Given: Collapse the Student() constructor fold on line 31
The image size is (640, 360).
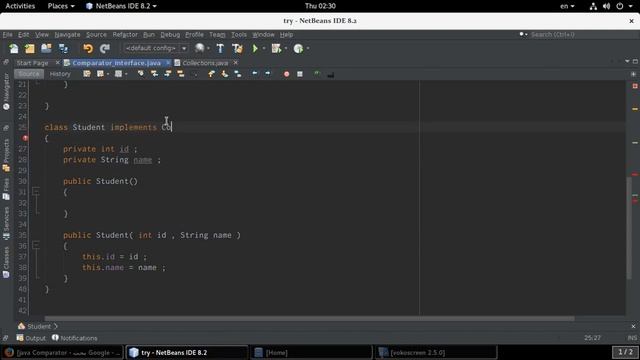Looking at the screenshot, I should coord(36,191).
